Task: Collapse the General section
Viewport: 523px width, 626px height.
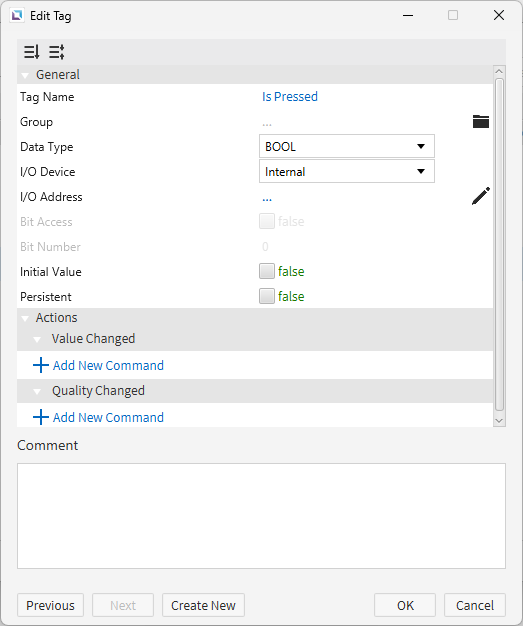Action: [26, 75]
